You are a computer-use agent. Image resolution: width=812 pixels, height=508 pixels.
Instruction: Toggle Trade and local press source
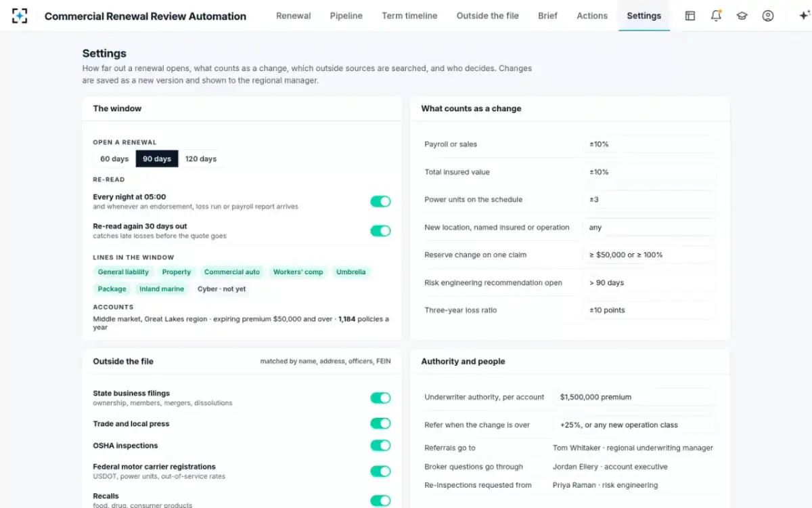(x=380, y=423)
